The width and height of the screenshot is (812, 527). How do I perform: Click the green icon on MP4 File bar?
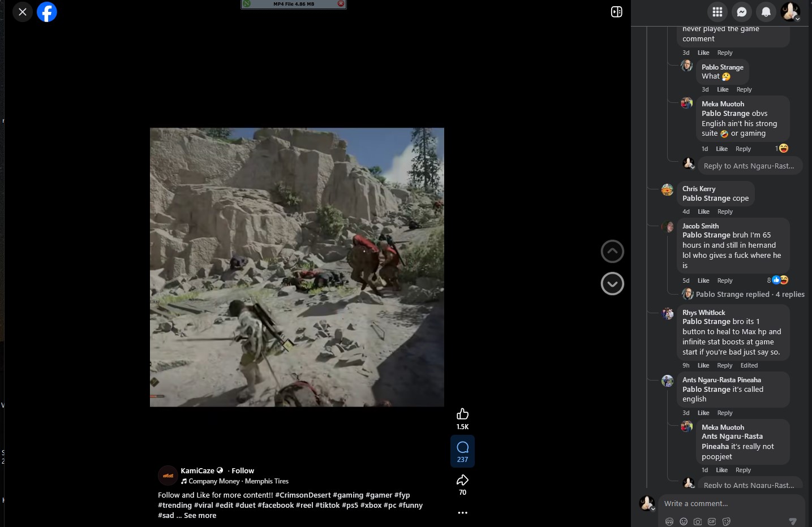click(247, 4)
